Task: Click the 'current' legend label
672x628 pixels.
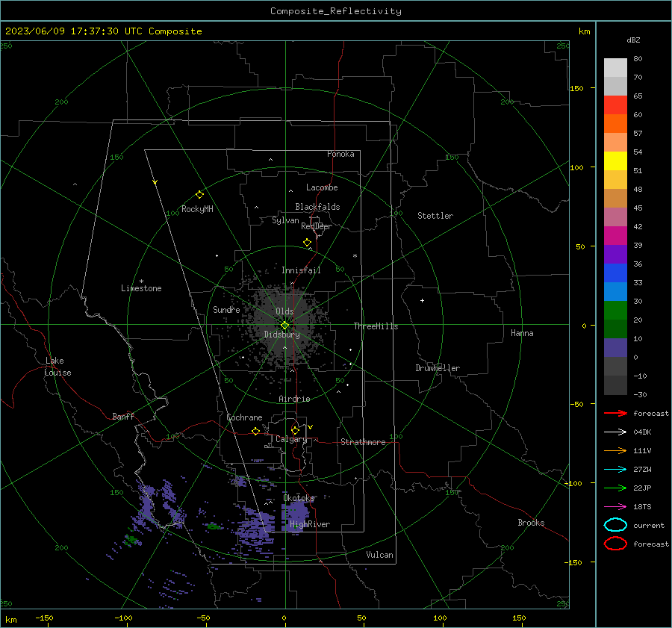Action: click(x=649, y=526)
